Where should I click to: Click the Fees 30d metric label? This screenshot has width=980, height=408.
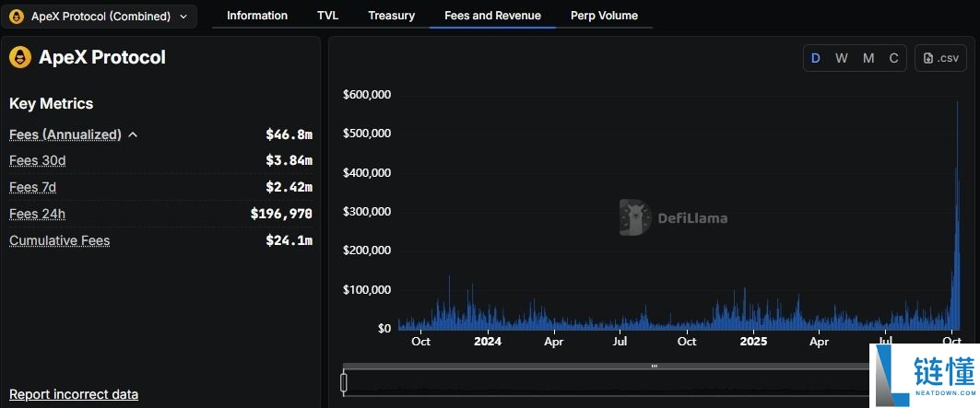(38, 160)
